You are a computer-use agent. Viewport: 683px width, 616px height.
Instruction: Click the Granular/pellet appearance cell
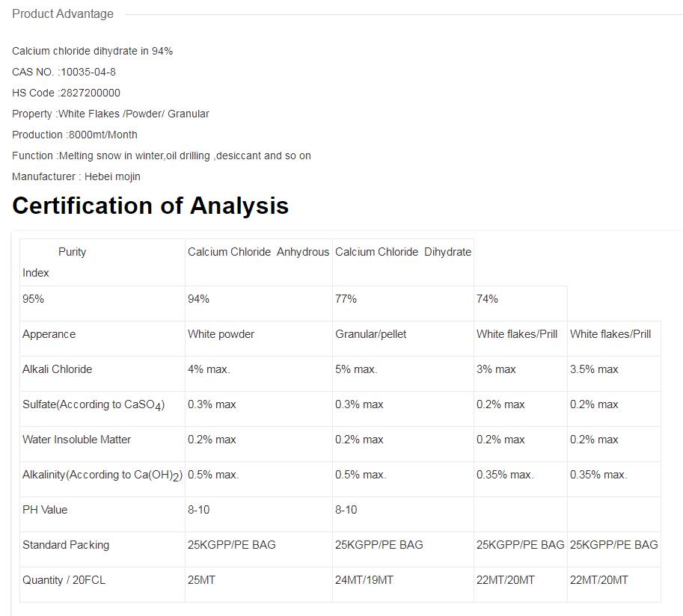[x=370, y=334]
